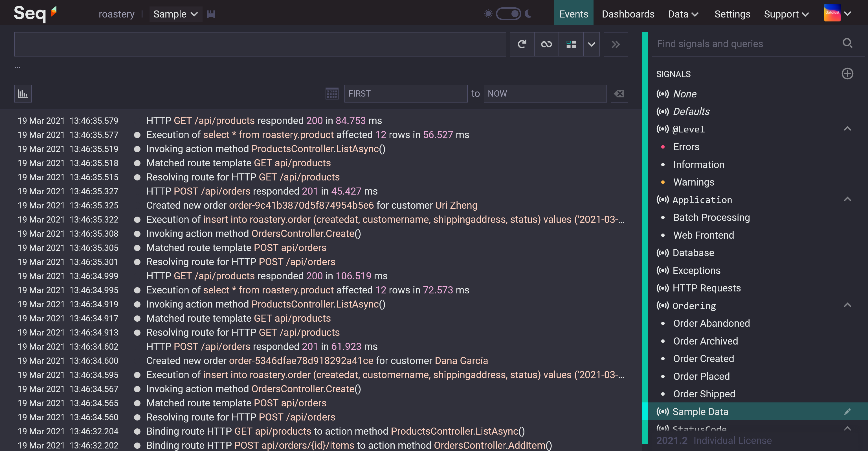The height and width of the screenshot is (451, 868).
Task: Click the skip to end/latest icon
Action: tap(616, 44)
